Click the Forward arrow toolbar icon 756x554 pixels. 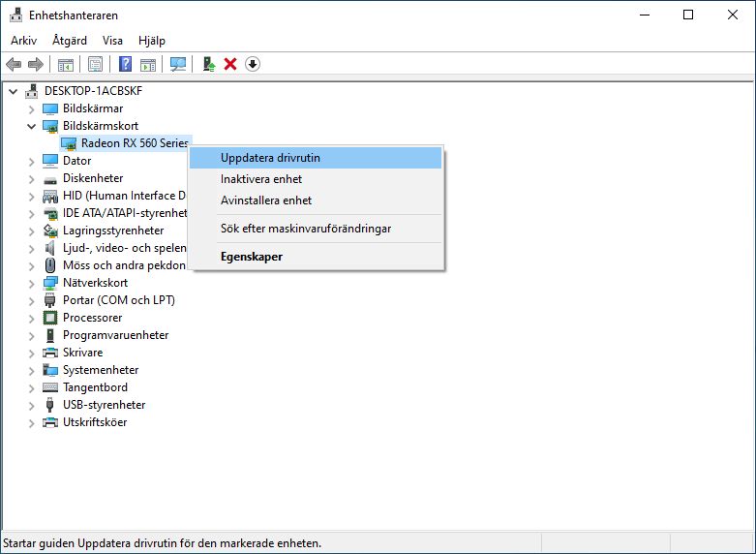tap(36, 64)
